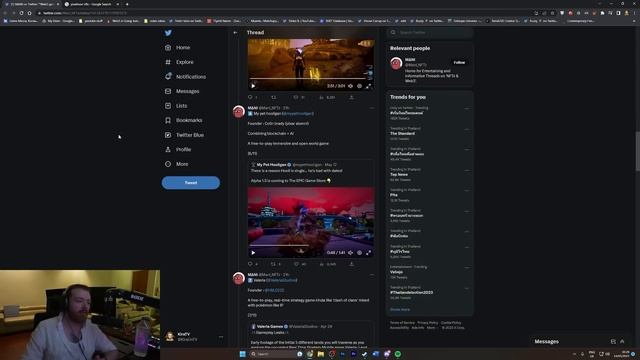This screenshot has width=640, height=360.
Task: Open more options for Top News trend
Action: click(x=467, y=170)
